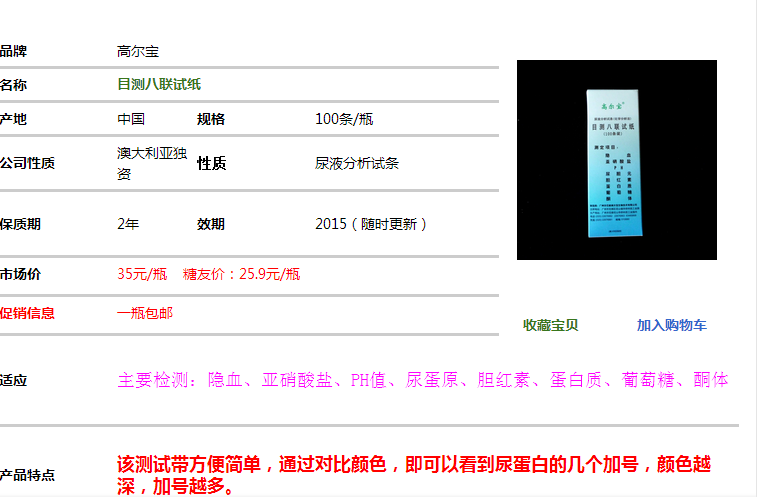The height and width of the screenshot is (497, 757).
Task: Select the product name 目测八联试纸
Action: (x=159, y=85)
